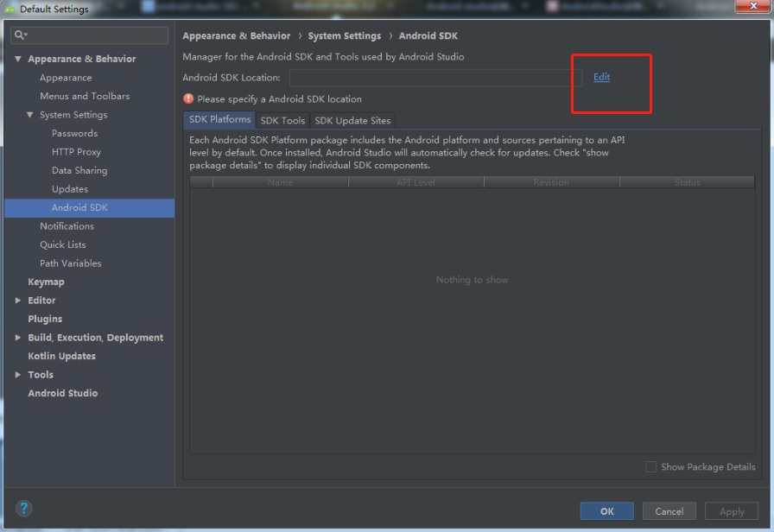The width and height of the screenshot is (774, 532).
Task: Click the API Level column header
Action: [416, 182]
